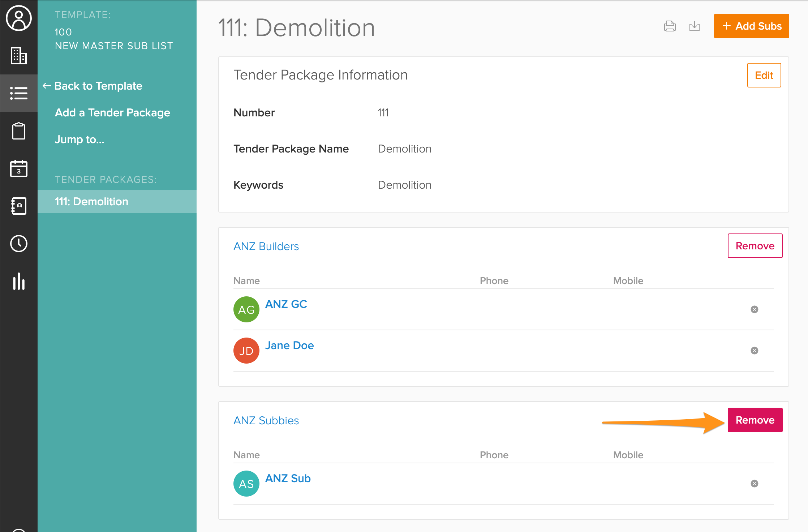Edit the Tender Package Information
Viewport: 808px width, 532px height.
[x=764, y=75]
